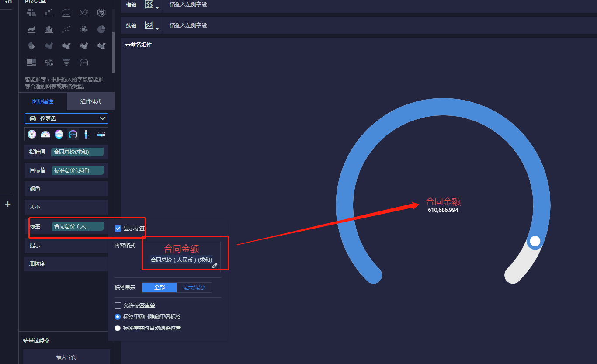597x364 pixels.
Task: Click the 颜色 attribute row
Action: tap(66, 189)
